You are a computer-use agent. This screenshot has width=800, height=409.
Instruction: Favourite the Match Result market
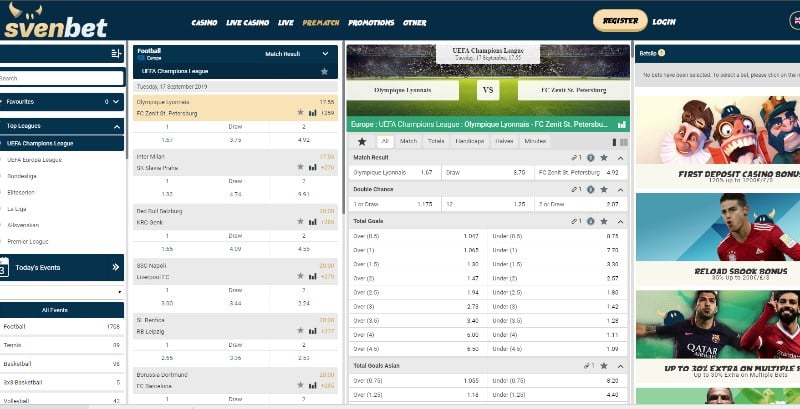tap(604, 158)
